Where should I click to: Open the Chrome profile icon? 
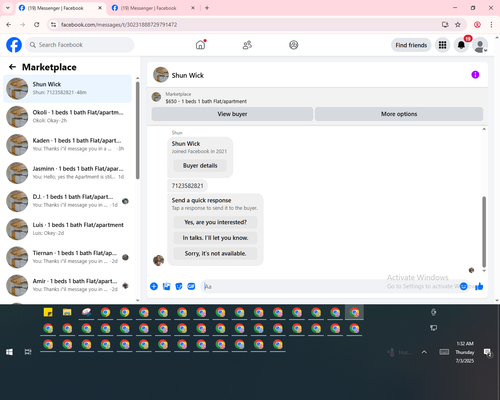tap(477, 25)
